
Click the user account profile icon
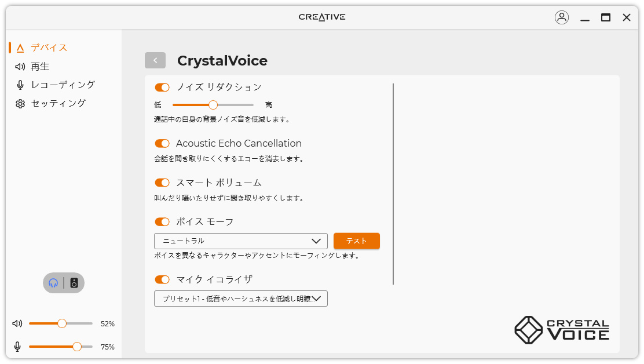[x=561, y=17]
